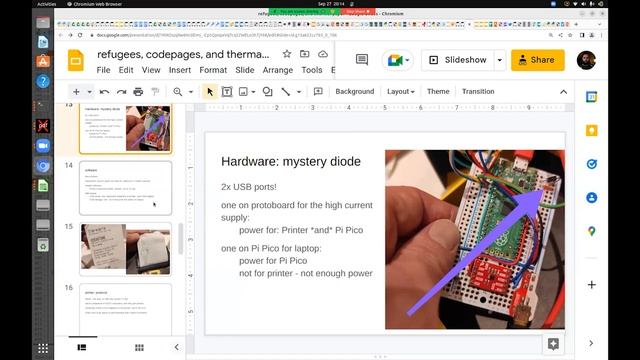Star the presentation title
The image size is (640, 360).
tap(287, 54)
